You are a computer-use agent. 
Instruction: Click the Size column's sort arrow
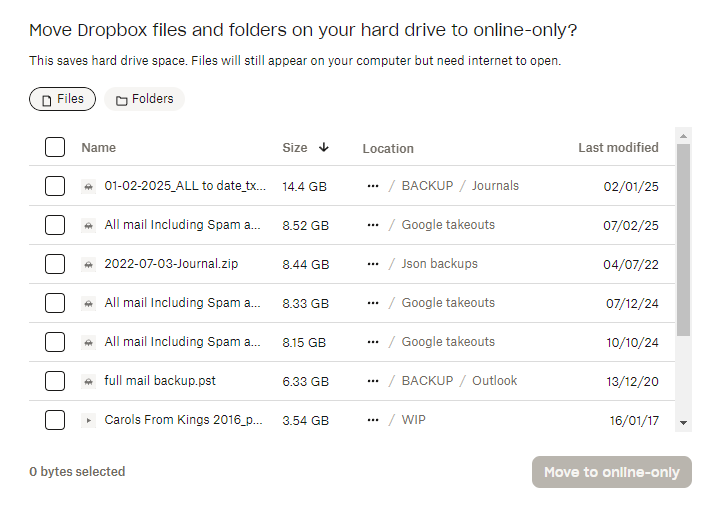pos(324,147)
